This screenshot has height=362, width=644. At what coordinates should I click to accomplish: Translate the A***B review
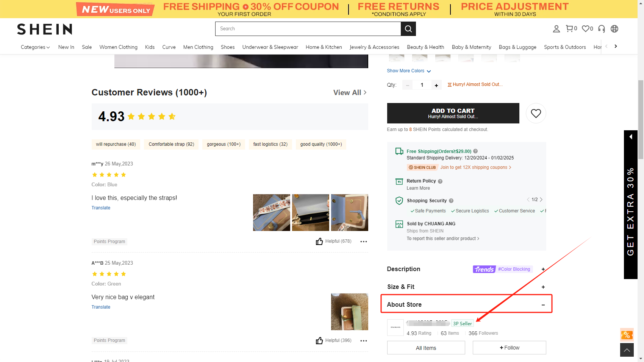pos(101,307)
